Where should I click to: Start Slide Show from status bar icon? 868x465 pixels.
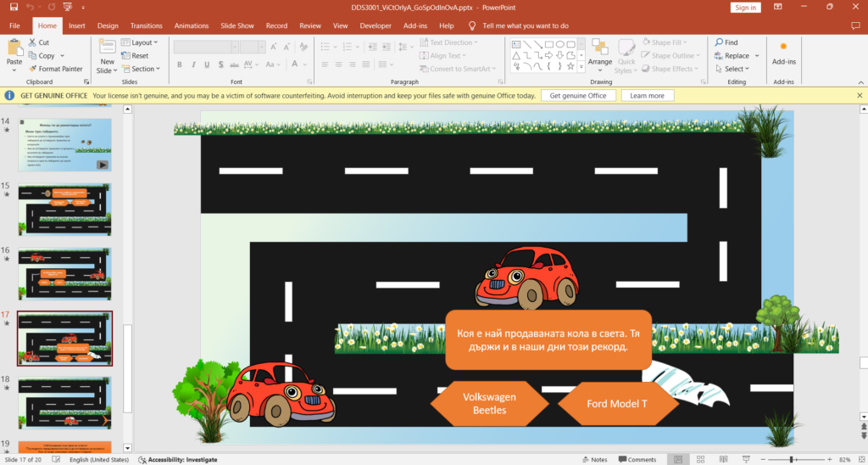pos(746,459)
